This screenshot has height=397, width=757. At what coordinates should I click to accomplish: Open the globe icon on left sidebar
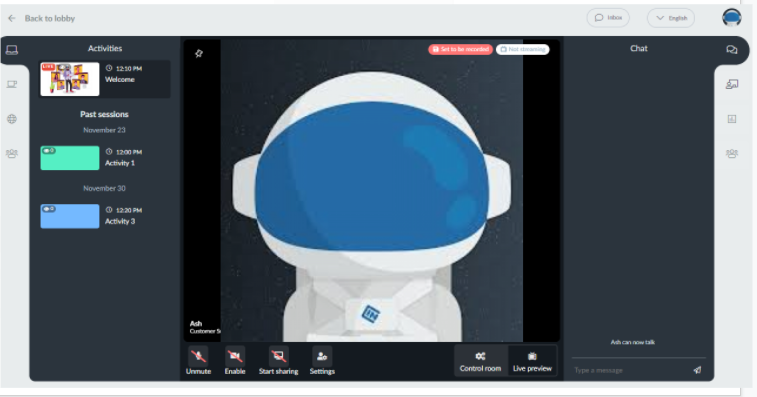tap(12, 119)
